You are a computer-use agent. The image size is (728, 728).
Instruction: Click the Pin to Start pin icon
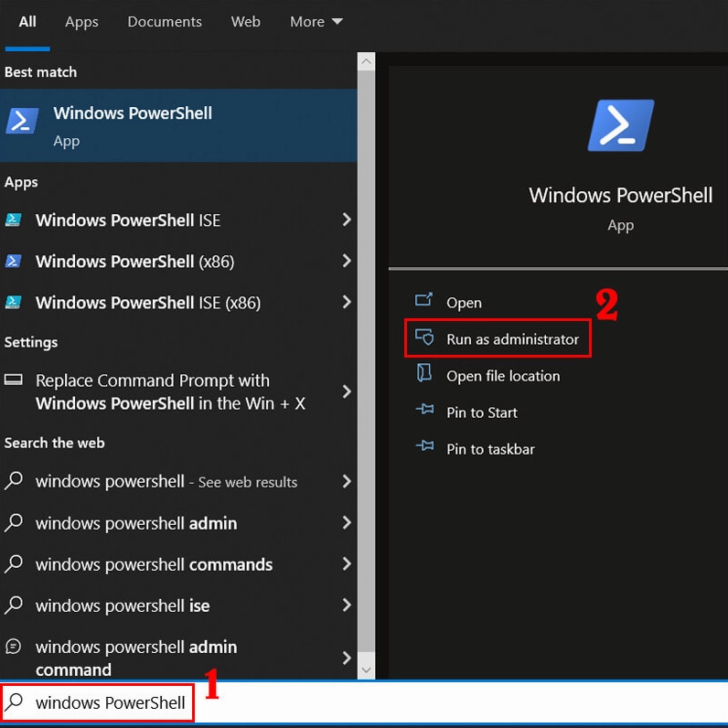pyautogui.click(x=425, y=410)
